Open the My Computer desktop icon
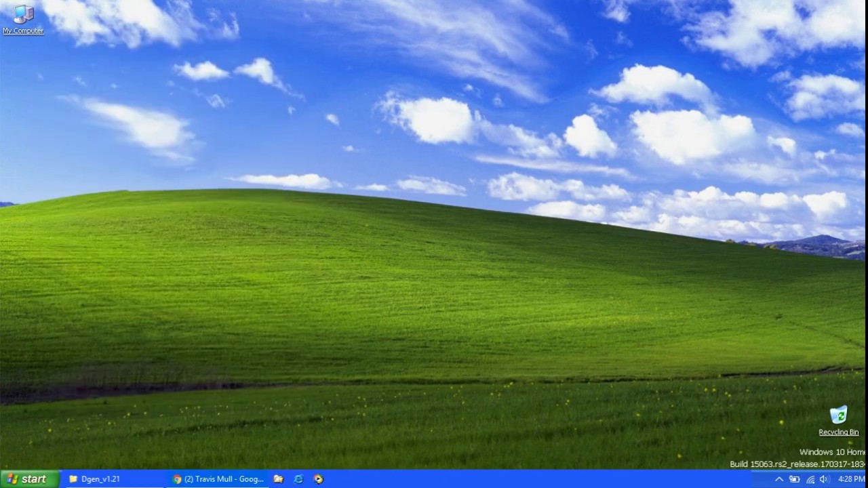Viewport: 868px width, 488px height. (x=23, y=20)
